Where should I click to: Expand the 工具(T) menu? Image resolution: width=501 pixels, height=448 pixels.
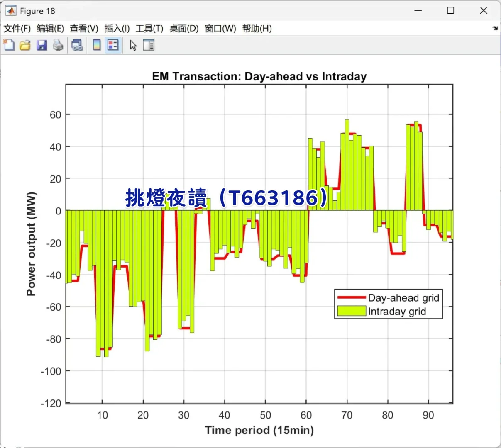click(x=149, y=28)
